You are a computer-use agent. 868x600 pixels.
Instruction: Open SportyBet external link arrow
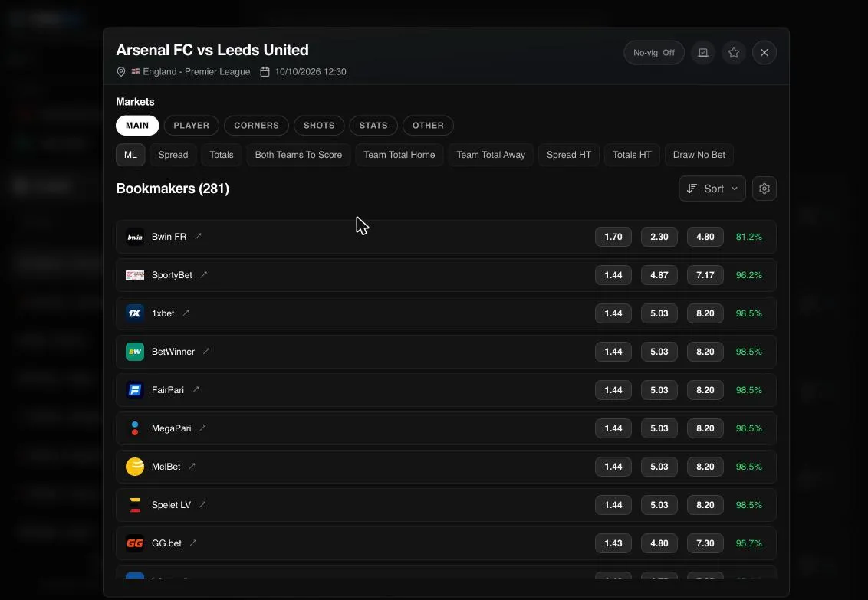204,274
